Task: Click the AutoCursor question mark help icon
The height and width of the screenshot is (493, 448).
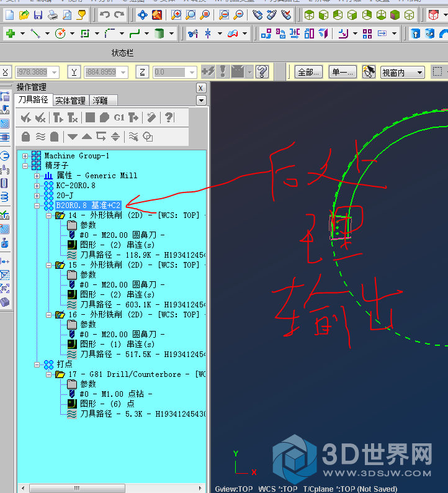Action: click(262, 72)
